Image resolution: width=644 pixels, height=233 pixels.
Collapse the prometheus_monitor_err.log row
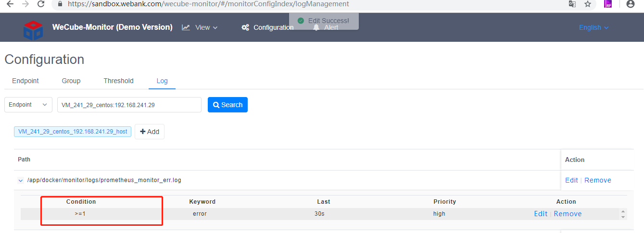coord(21,181)
